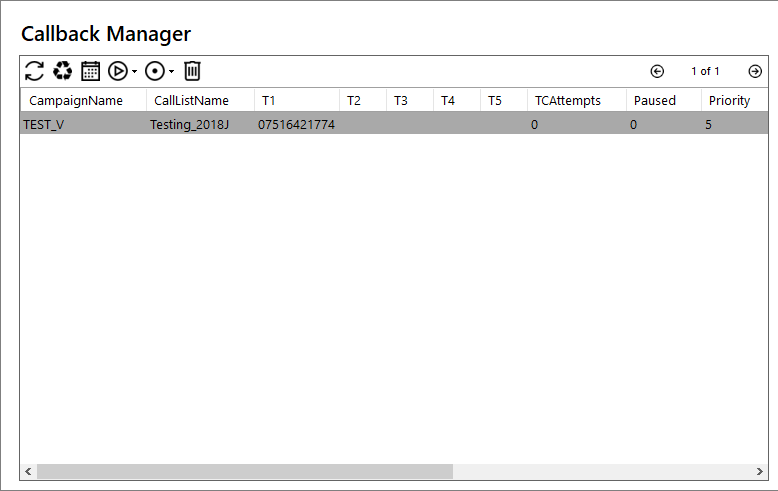Click the horizontal scrollbar left arrow

(x=28, y=471)
